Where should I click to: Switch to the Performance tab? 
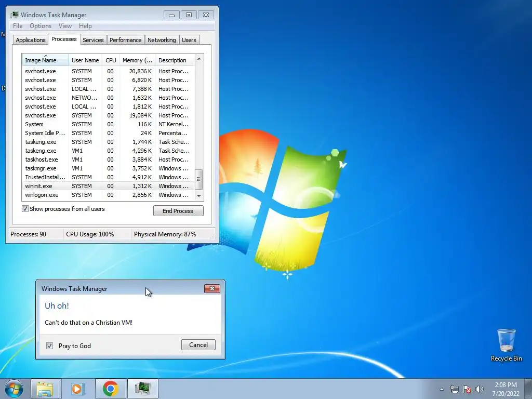click(x=125, y=40)
